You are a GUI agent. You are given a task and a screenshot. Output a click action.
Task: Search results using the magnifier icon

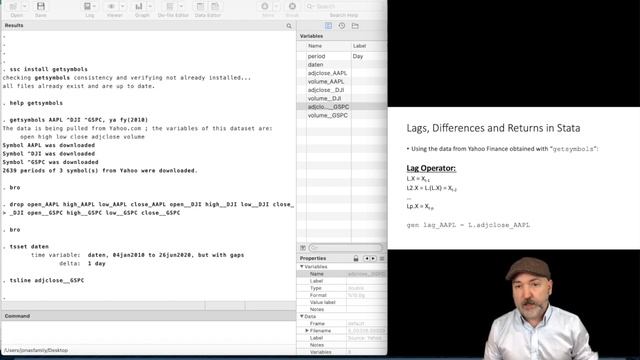tap(289, 26)
